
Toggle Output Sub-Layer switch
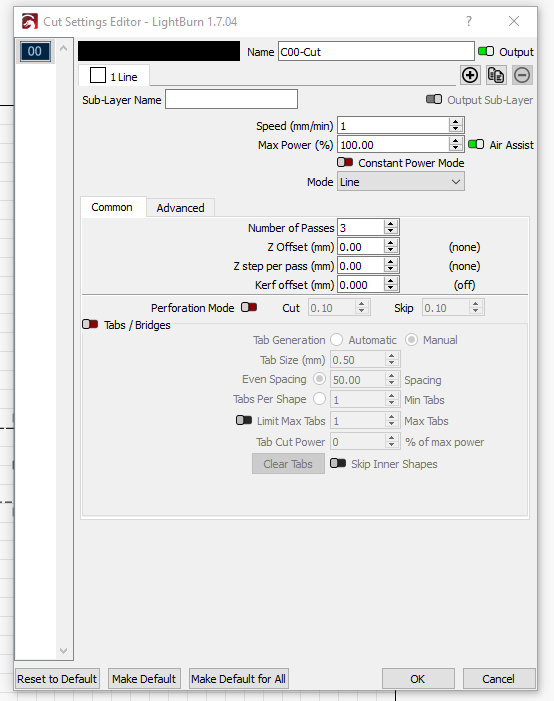(434, 99)
